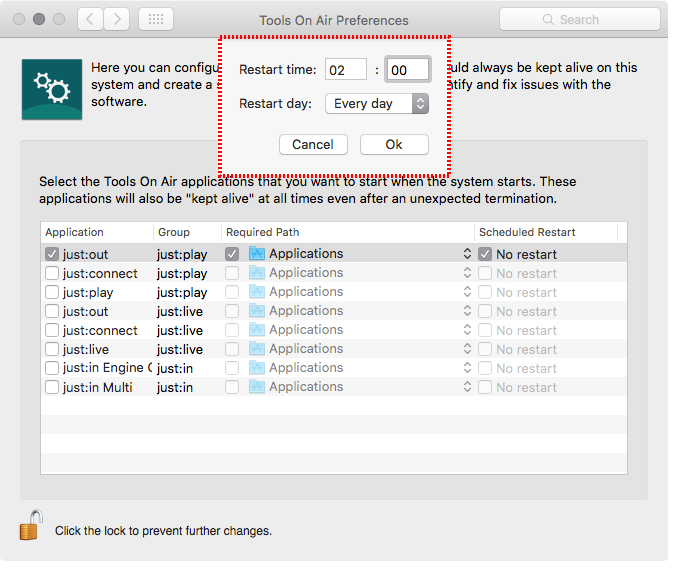
Task: Click the Scheduled Restart column header
Action: point(546,232)
